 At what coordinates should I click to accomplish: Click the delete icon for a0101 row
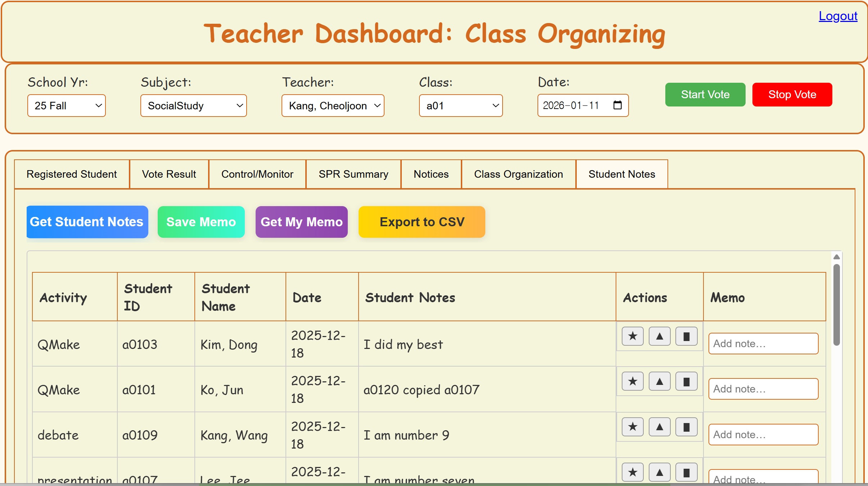686,381
